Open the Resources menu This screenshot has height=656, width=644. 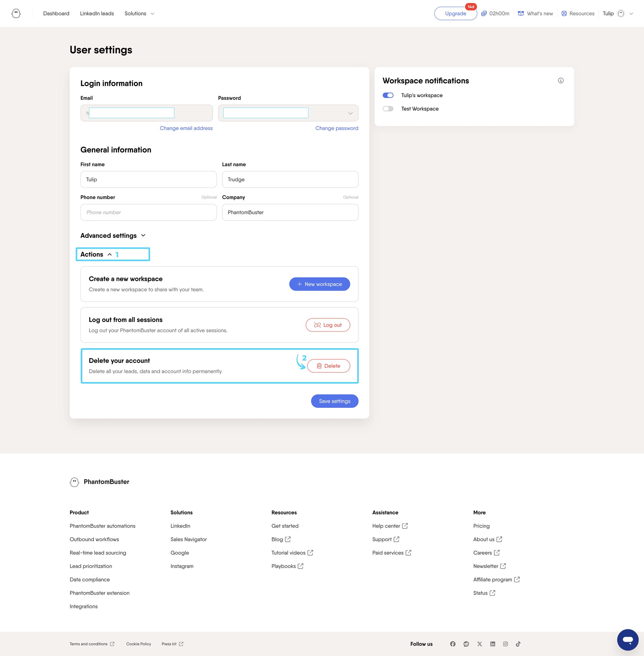[x=578, y=14]
